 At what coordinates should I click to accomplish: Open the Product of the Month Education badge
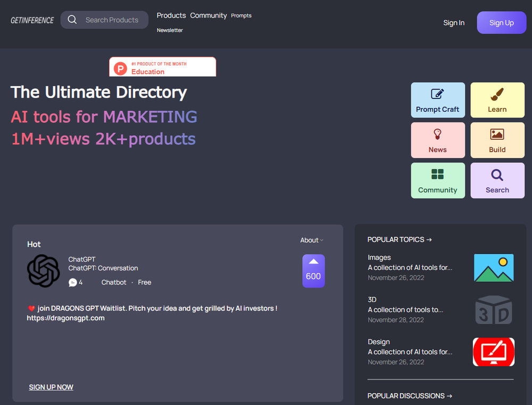pos(162,67)
